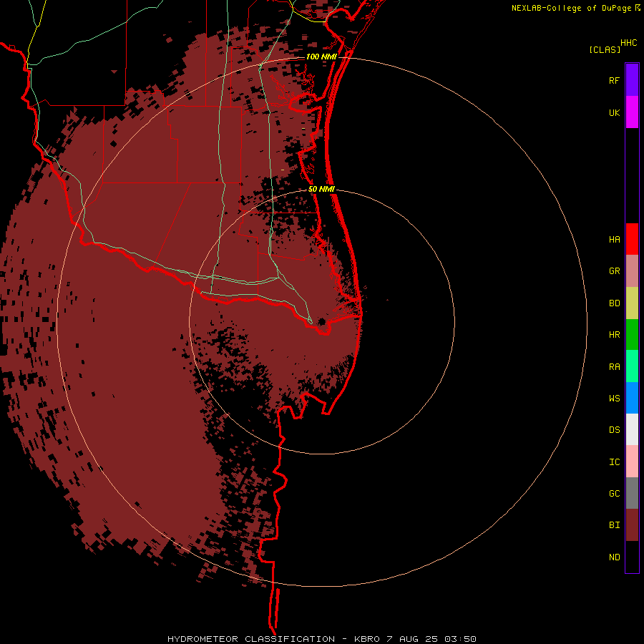Click the UK legend label

614,113
